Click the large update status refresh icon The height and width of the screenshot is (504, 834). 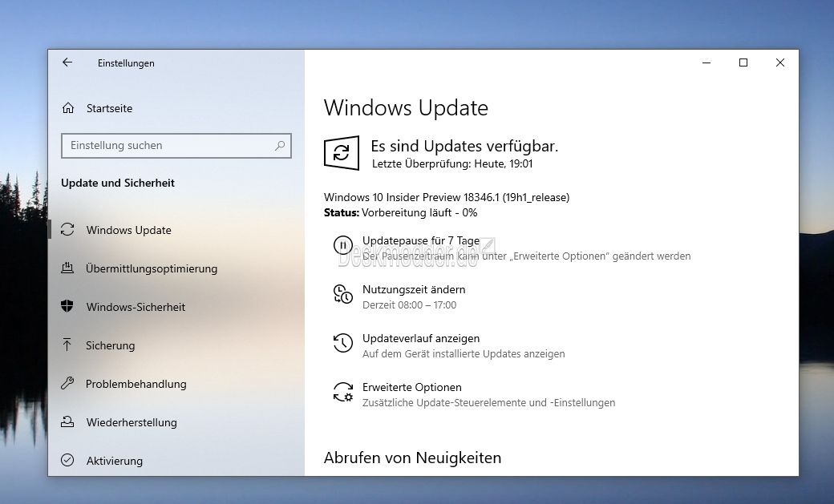342,153
